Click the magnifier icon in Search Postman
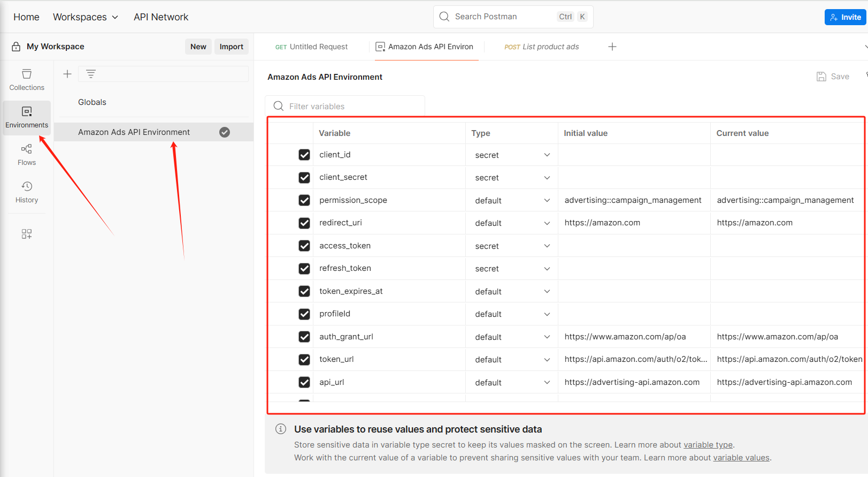868x477 pixels. click(x=444, y=17)
